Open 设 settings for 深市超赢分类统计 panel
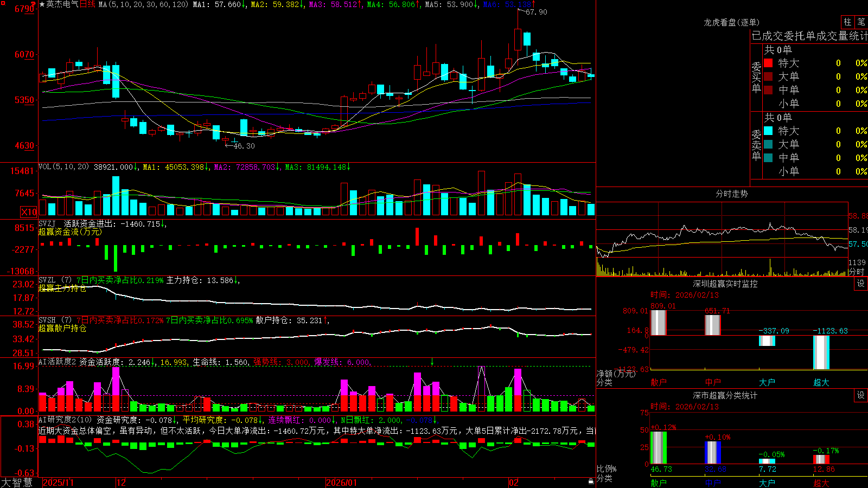This screenshot has height=488, width=868. click(861, 395)
